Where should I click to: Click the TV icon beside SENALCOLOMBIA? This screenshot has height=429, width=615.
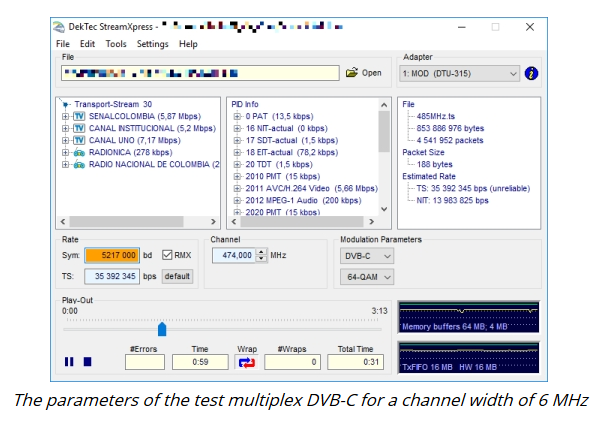pyautogui.click(x=80, y=116)
